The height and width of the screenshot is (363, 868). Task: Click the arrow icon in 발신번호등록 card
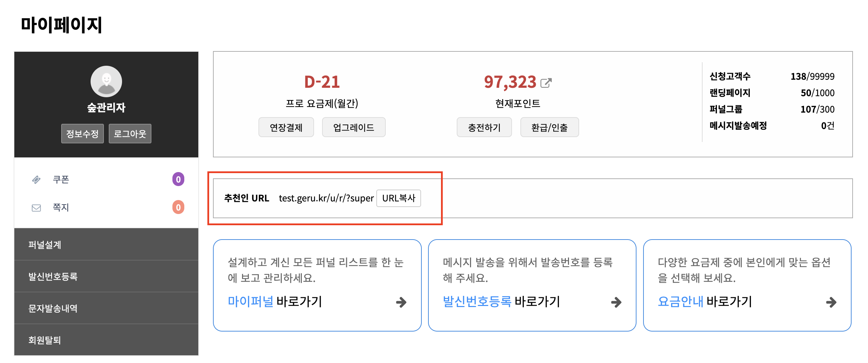(x=616, y=302)
